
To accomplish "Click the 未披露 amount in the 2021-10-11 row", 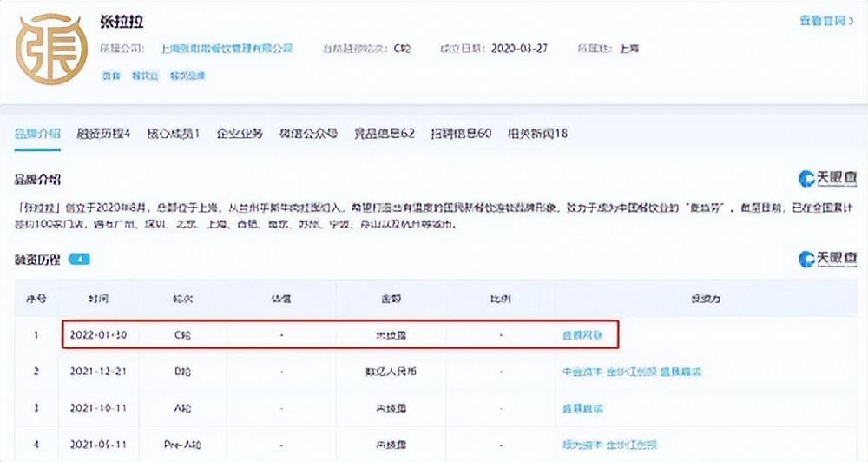I will [x=391, y=408].
